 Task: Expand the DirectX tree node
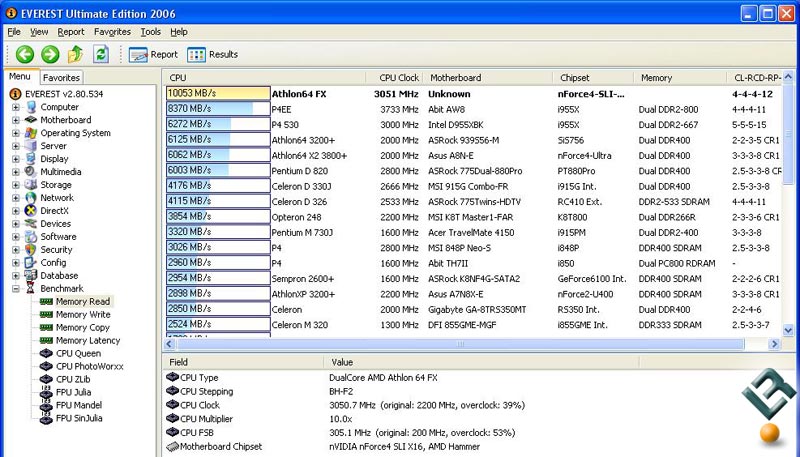pyautogui.click(x=16, y=211)
